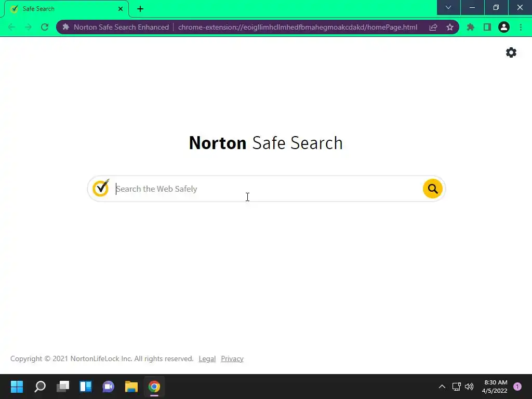Viewport: 532px width, 399px height.
Task: Click the Norton checkmark logo in search bar
Action: coord(101,188)
